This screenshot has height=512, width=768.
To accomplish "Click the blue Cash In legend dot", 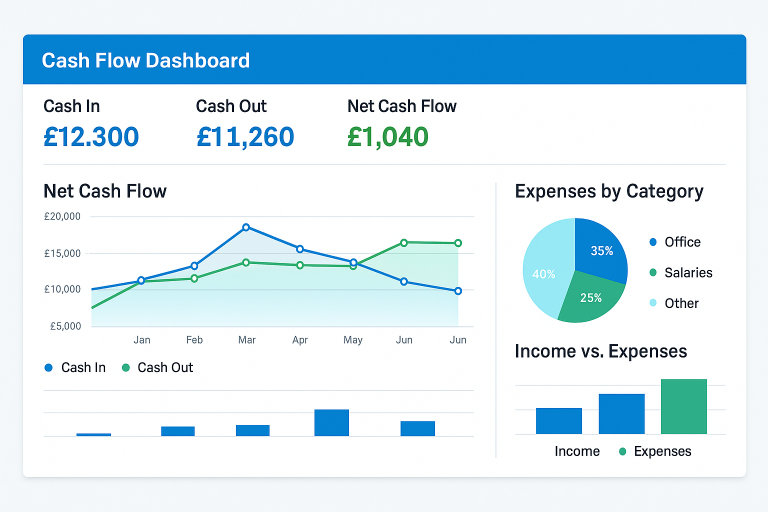I will [x=48, y=368].
